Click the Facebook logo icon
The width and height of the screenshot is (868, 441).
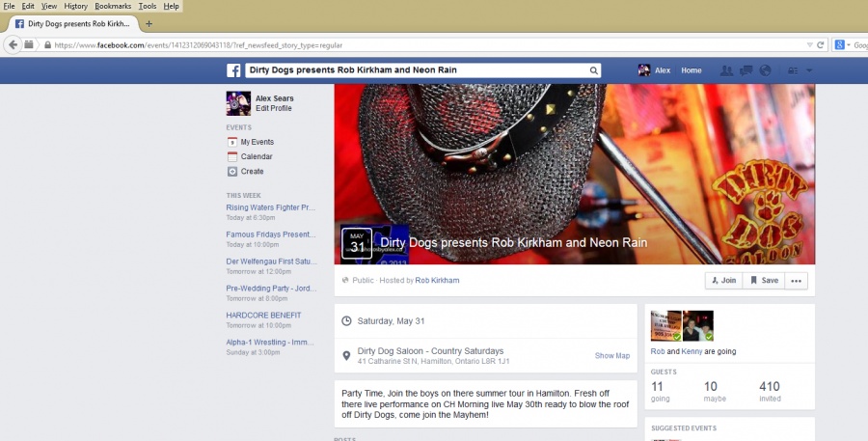coord(233,70)
